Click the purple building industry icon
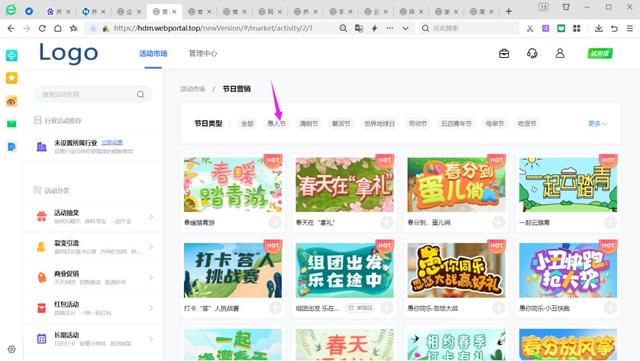 (42, 147)
